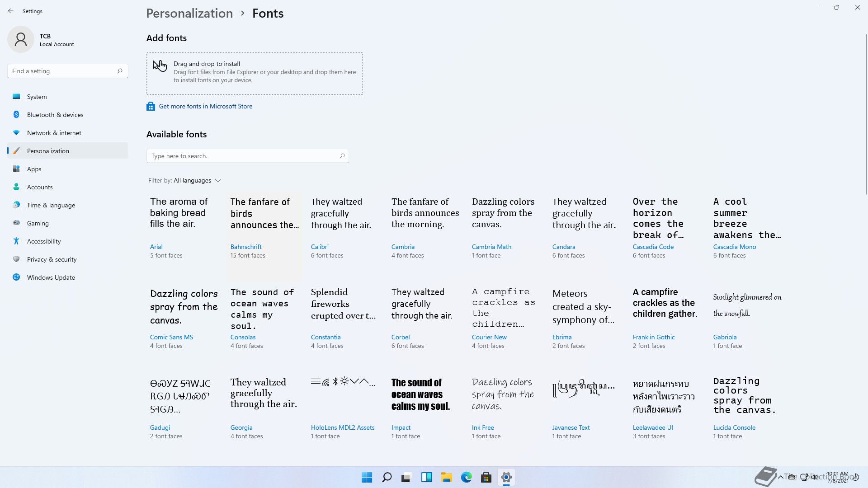Open the TCB account avatar
This screenshot has height=488, width=868.
(x=21, y=39)
